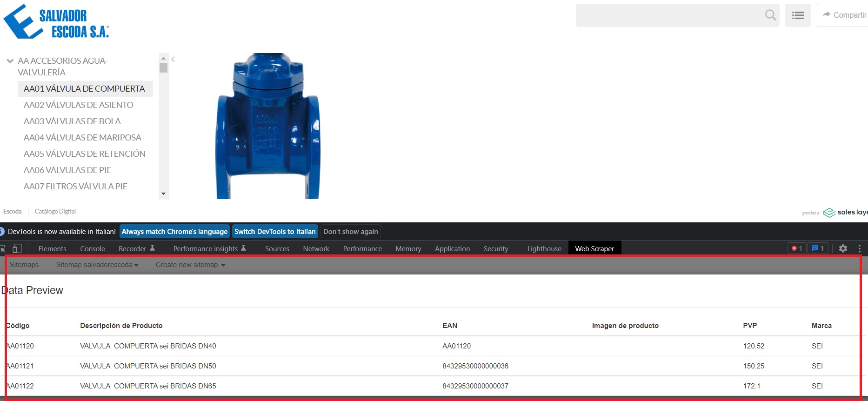Viewport: 868px width, 401px height.
Task: Open the Console tab
Action: pyautogui.click(x=93, y=249)
